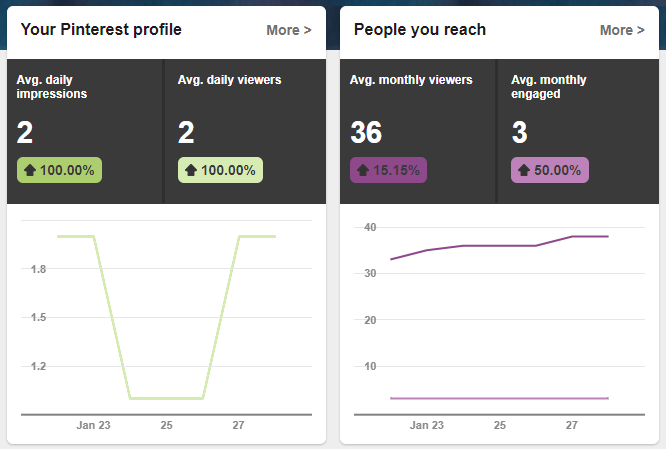The width and height of the screenshot is (666, 449).
Task: Click the People you reach heading
Action: point(420,30)
